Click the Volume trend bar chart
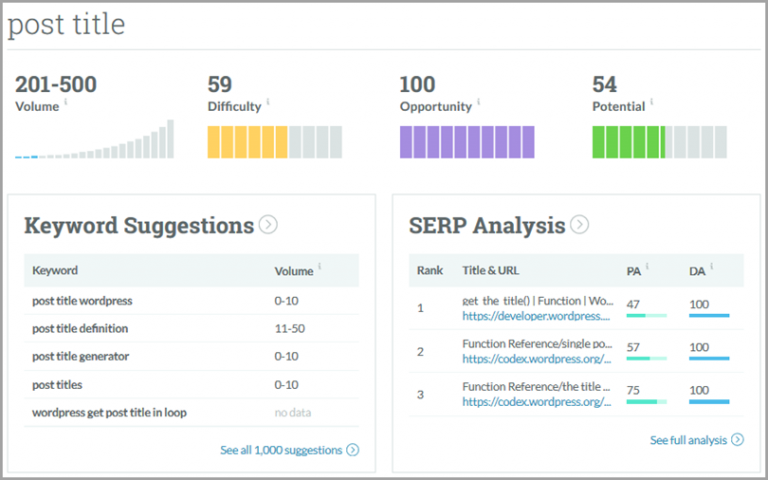The width and height of the screenshot is (768, 480). click(x=95, y=141)
